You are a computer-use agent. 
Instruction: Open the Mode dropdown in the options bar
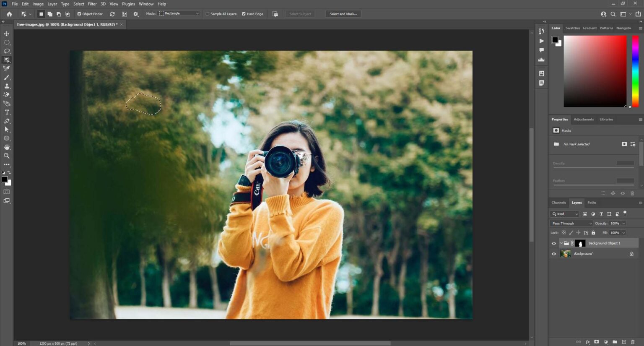(179, 13)
